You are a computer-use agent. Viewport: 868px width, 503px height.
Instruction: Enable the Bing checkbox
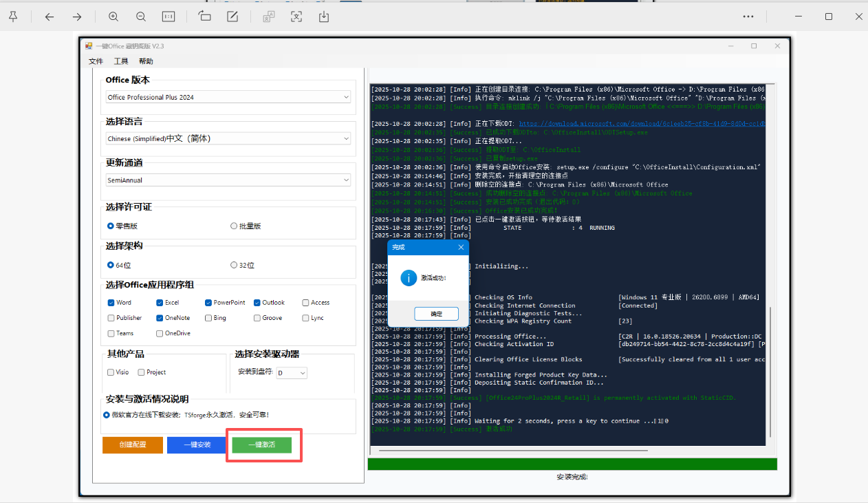[x=208, y=318]
